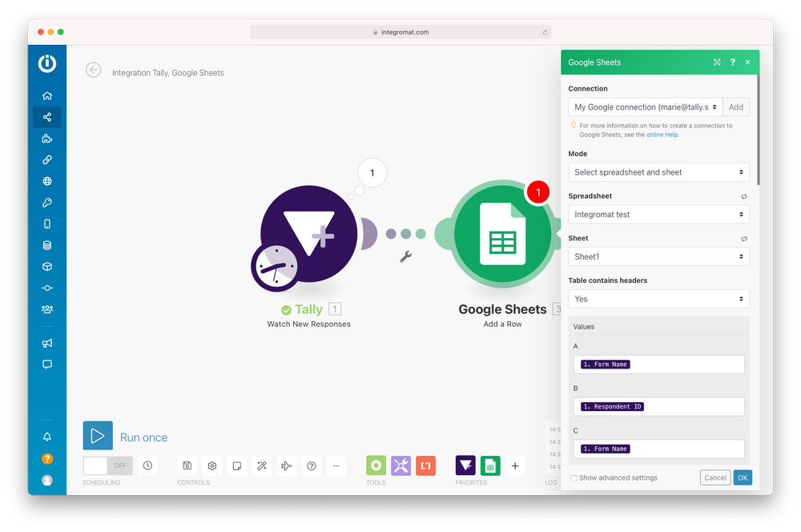Open the online Help link
This screenshot has height=532, width=801.
pos(662,135)
